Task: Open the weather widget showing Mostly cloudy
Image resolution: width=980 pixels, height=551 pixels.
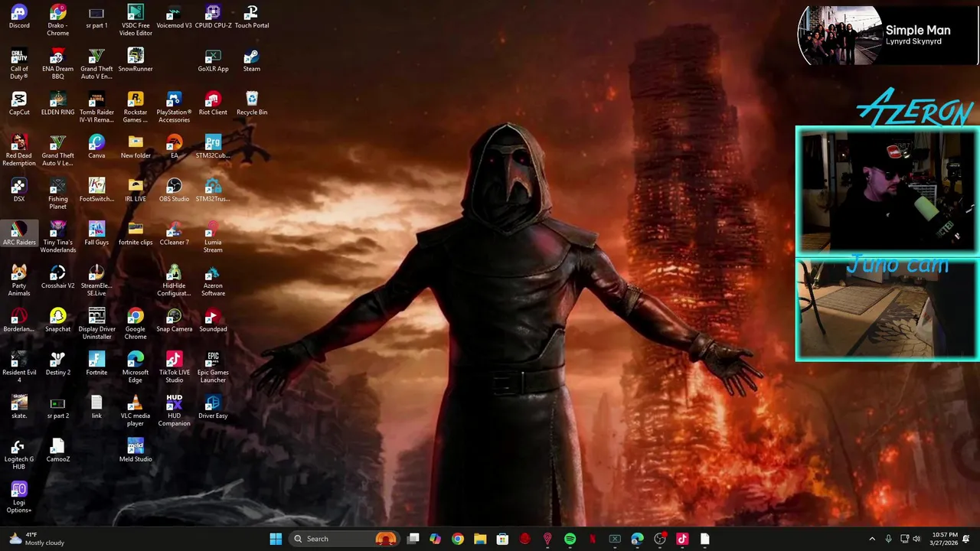Action: click(37, 539)
